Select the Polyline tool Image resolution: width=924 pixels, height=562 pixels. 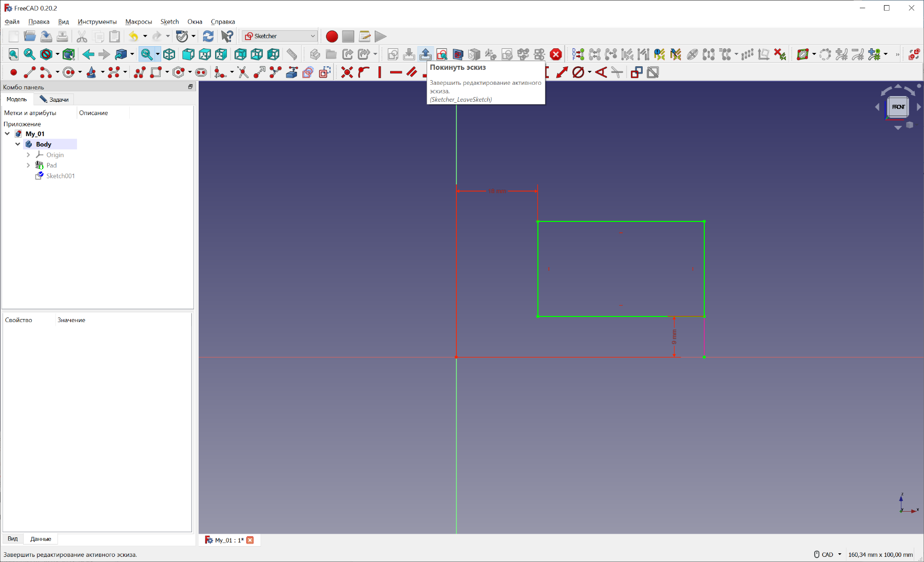[x=140, y=72]
